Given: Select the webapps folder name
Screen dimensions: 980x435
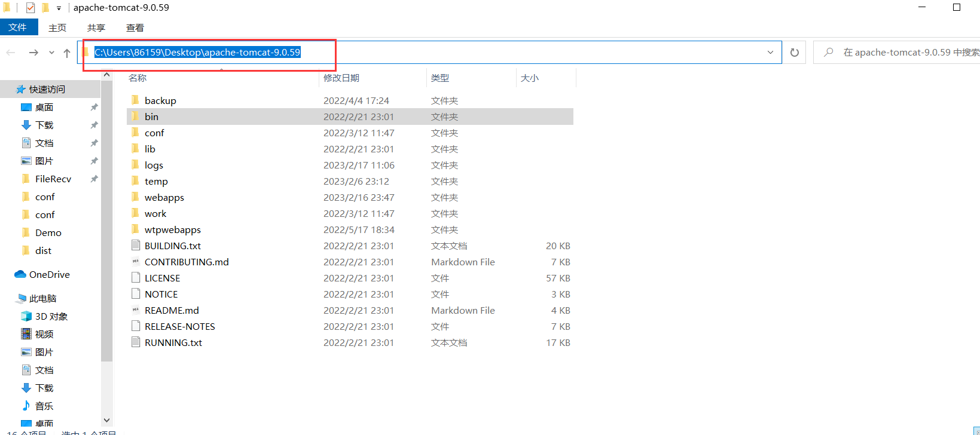Looking at the screenshot, I should coord(164,197).
